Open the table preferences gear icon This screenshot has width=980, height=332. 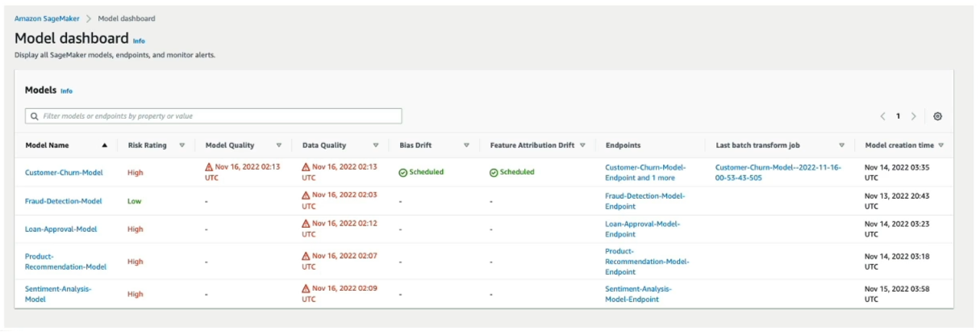coord(938,116)
